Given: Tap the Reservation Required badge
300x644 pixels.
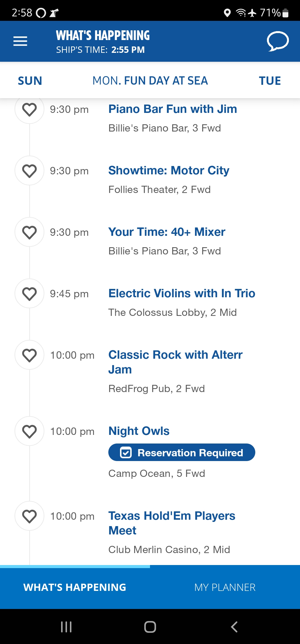Looking at the screenshot, I should tap(182, 452).
